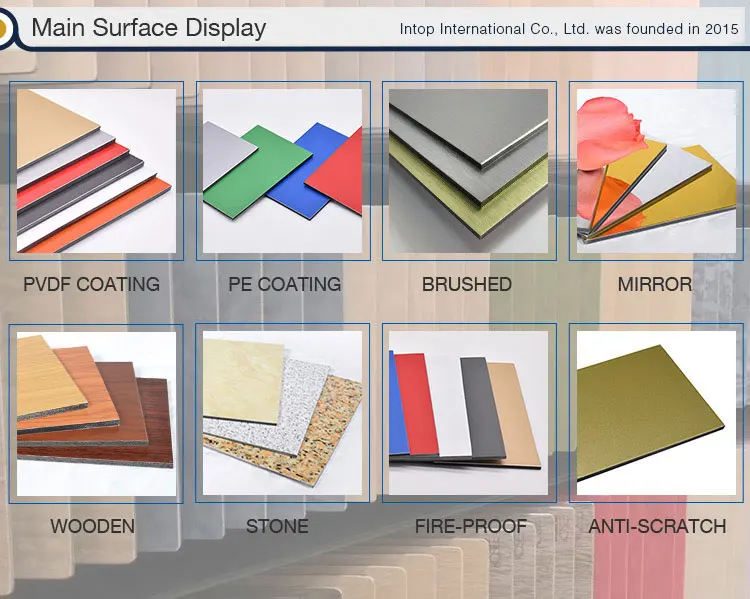
Task: Click the ANTI-SCRATCH caption
Action: click(657, 526)
